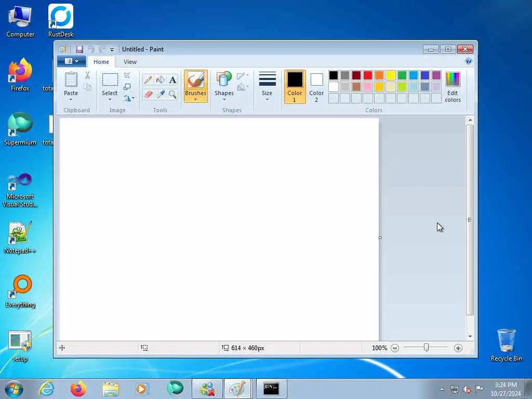Select the Pencil tool
This screenshot has height=399, width=532.
148,79
